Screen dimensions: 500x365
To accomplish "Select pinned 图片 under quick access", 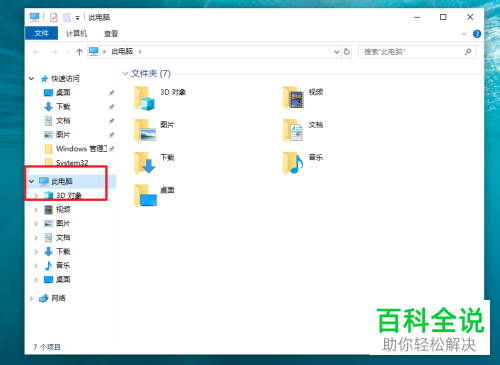I will pyautogui.click(x=63, y=135).
